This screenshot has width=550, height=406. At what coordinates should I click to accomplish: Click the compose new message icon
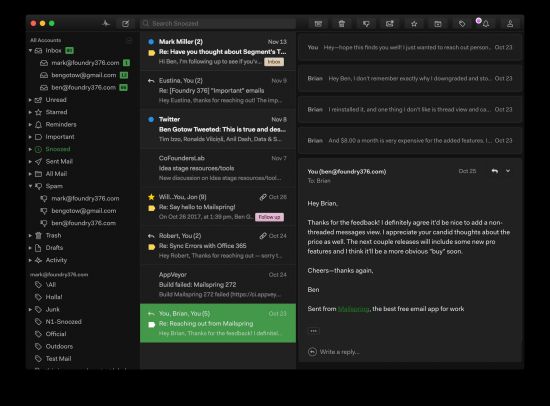pyautogui.click(x=125, y=24)
